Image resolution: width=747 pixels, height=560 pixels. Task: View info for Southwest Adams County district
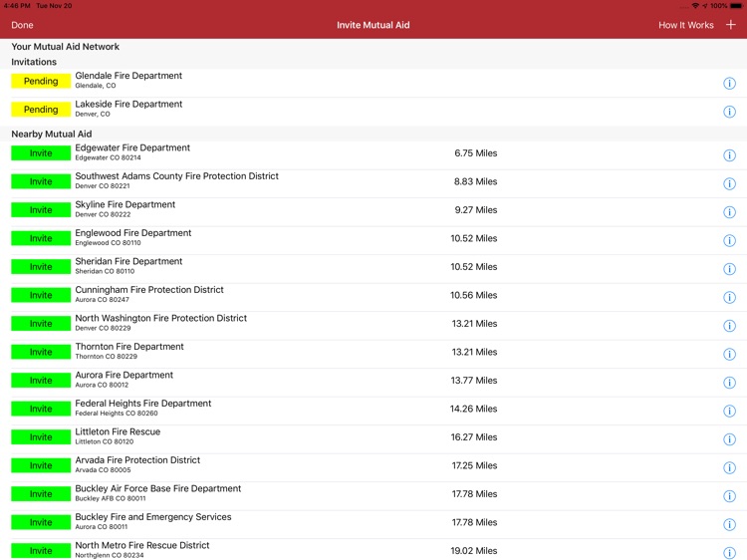tap(729, 183)
